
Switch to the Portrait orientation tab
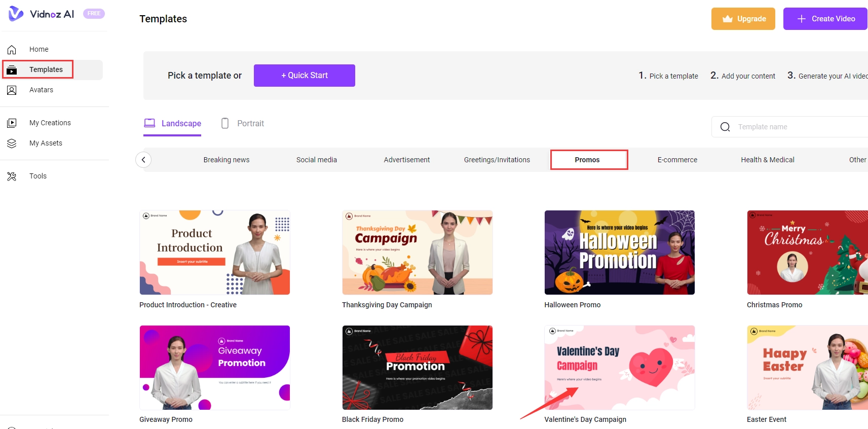(243, 123)
